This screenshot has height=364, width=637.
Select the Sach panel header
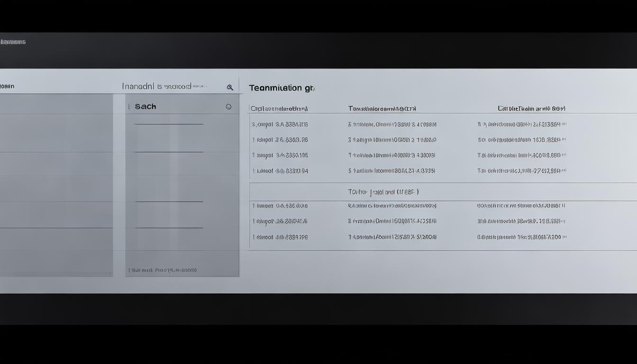point(146,107)
